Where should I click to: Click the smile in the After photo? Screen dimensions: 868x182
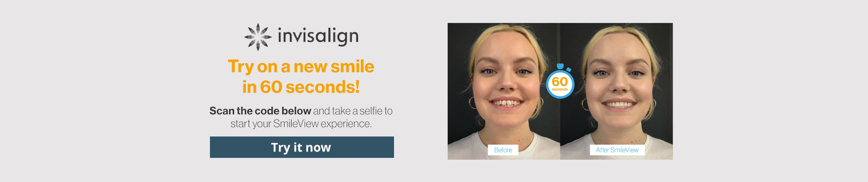[x=619, y=104]
